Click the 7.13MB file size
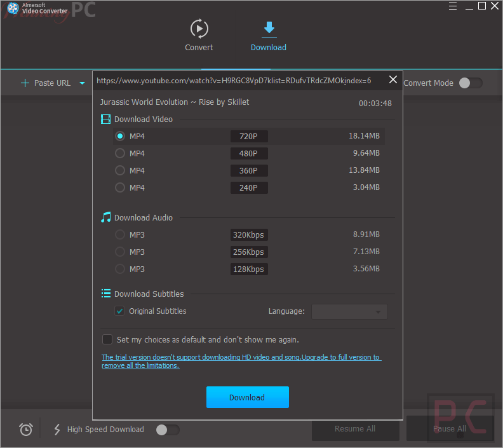Viewport: 503px width, 448px height. pyautogui.click(x=366, y=251)
